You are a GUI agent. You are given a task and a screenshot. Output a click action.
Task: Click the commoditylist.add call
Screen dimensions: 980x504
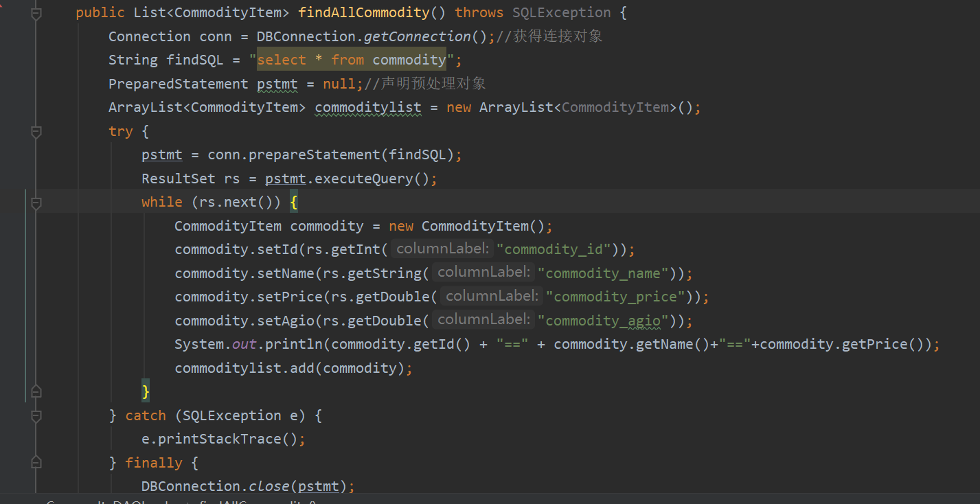click(290, 368)
